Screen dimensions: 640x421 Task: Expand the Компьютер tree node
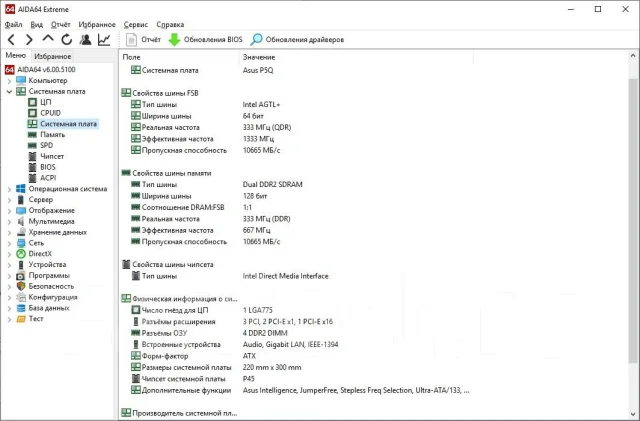coord(9,81)
